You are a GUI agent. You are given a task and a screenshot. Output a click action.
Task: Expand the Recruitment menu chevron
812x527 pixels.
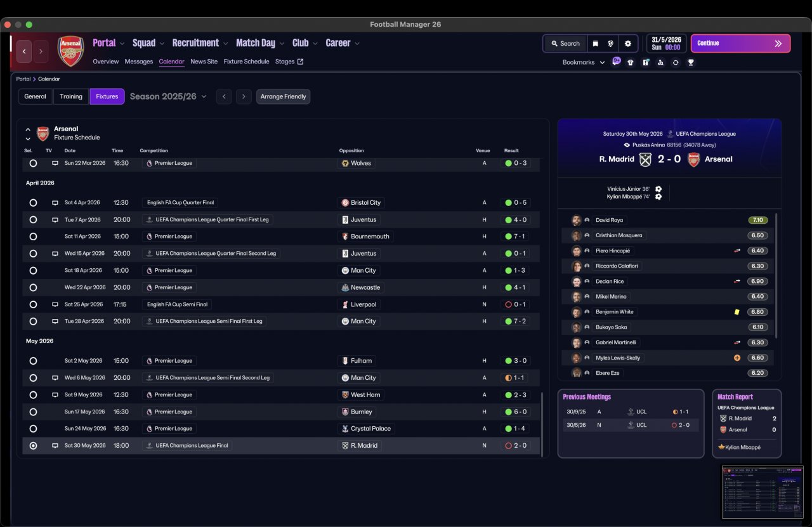click(225, 44)
